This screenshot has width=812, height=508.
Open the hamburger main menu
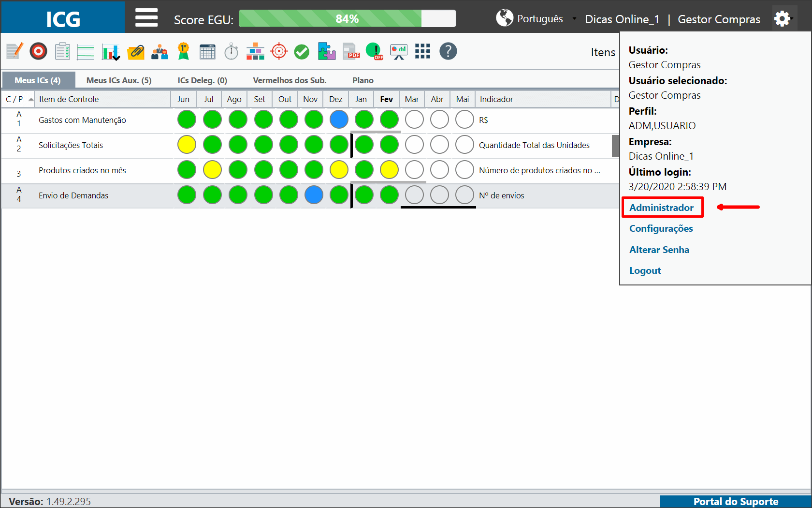click(146, 18)
